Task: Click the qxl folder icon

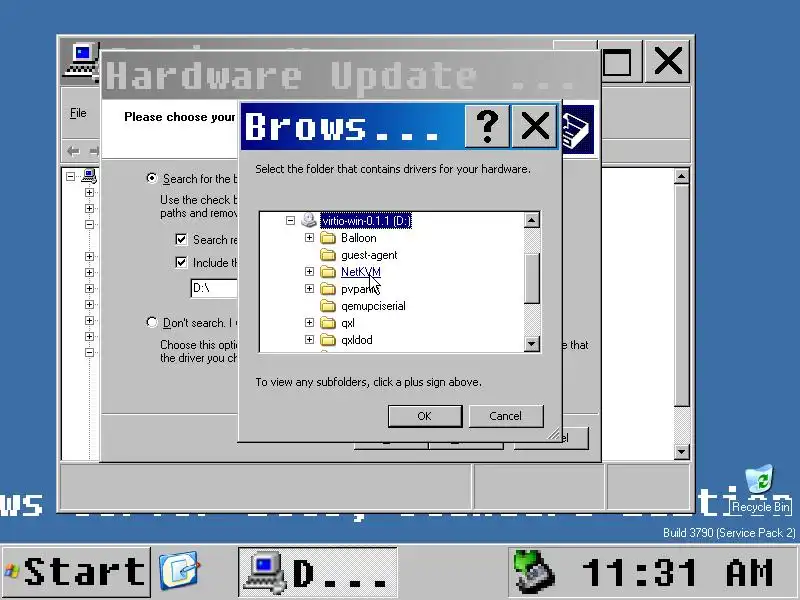Action: pos(328,322)
